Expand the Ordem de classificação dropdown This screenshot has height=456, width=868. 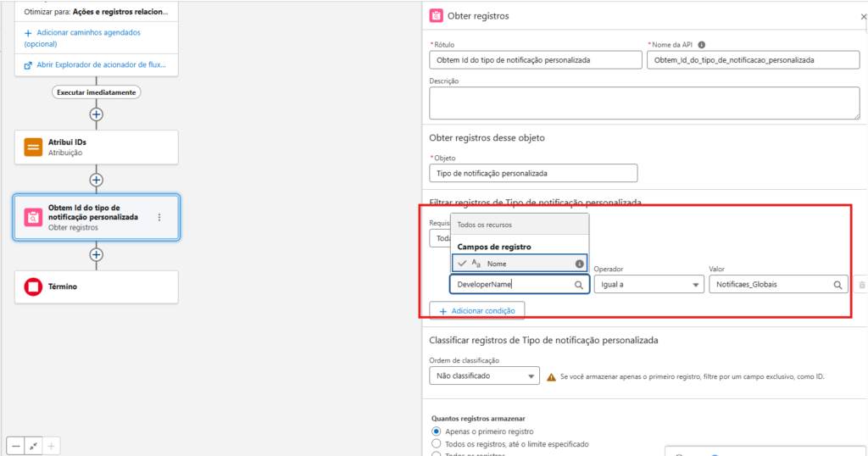pos(484,375)
